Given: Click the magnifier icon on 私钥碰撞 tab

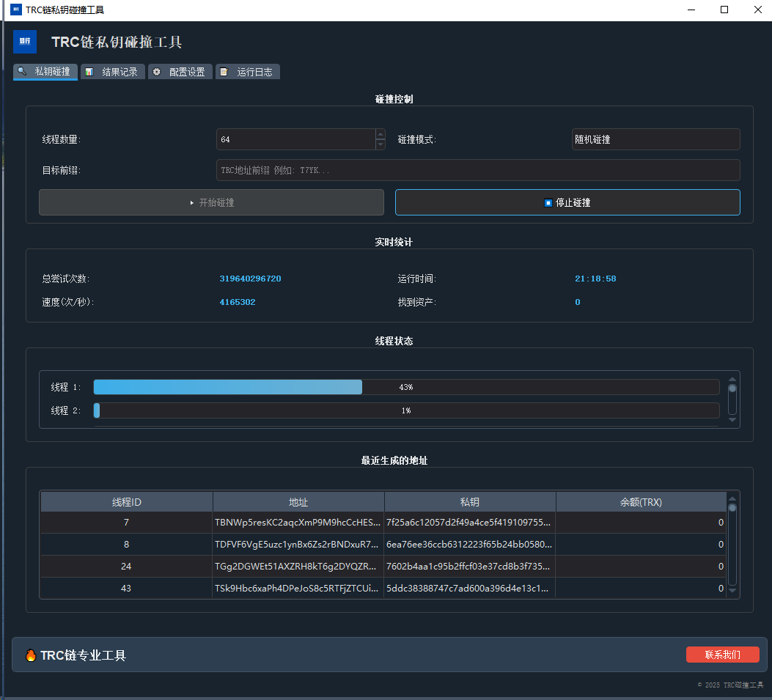Looking at the screenshot, I should pyautogui.click(x=22, y=72).
